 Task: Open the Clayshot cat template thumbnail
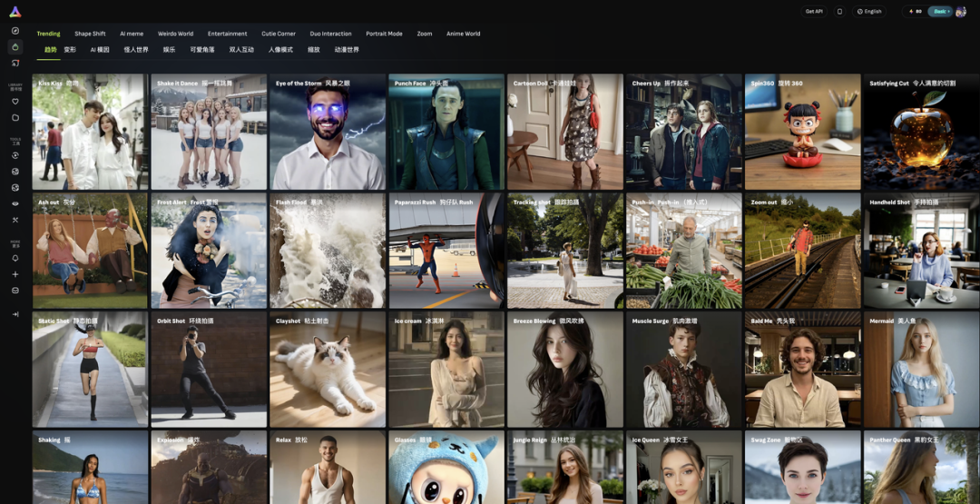328,370
